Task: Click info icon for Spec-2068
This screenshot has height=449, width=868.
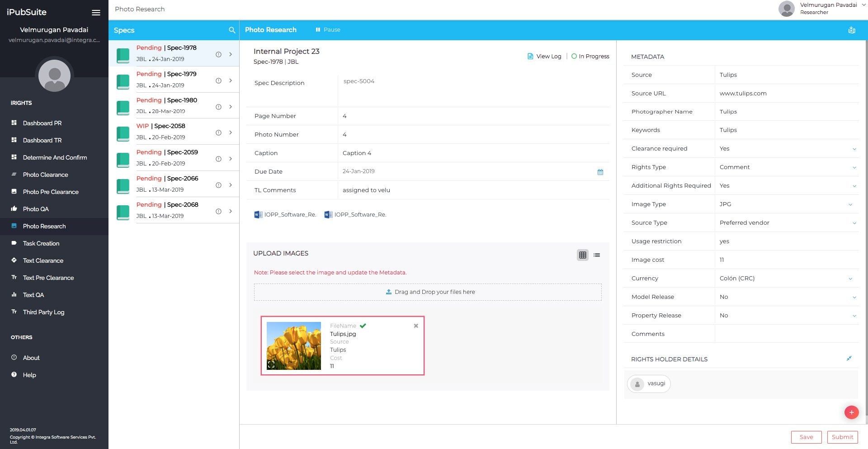Action: click(x=218, y=211)
